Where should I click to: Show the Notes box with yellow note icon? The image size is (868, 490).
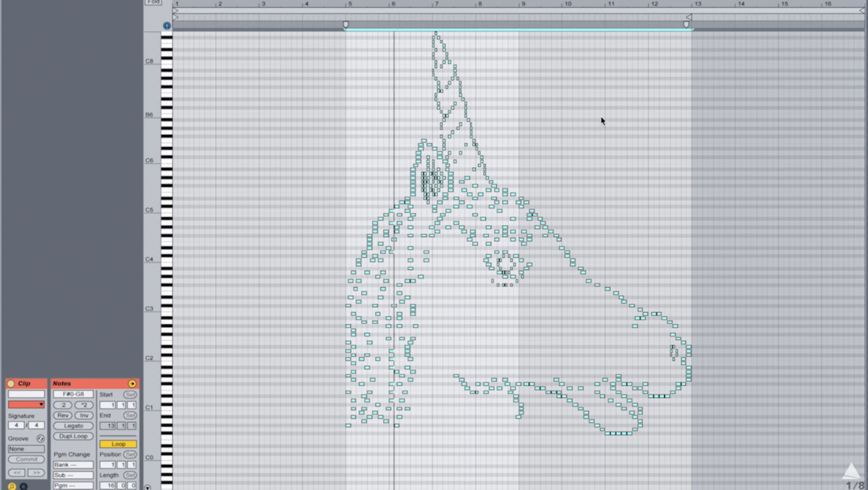point(12,486)
